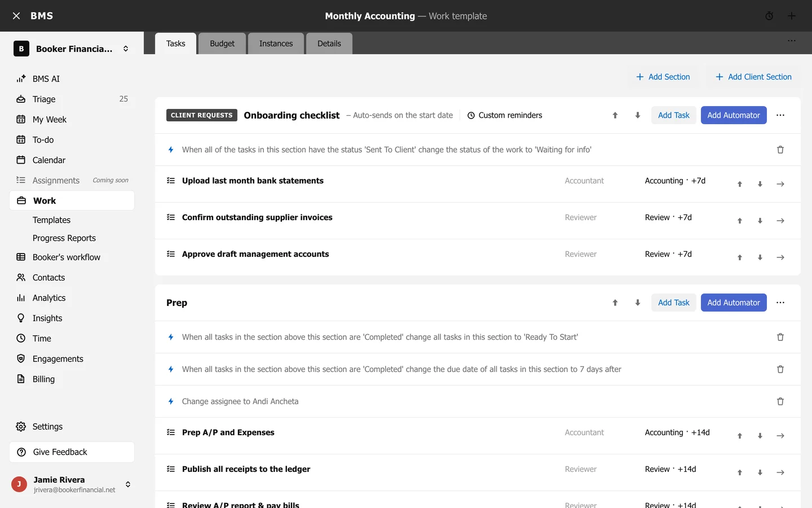The height and width of the screenshot is (508, 812).
Task: Click Add Section button
Action: coord(663,77)
